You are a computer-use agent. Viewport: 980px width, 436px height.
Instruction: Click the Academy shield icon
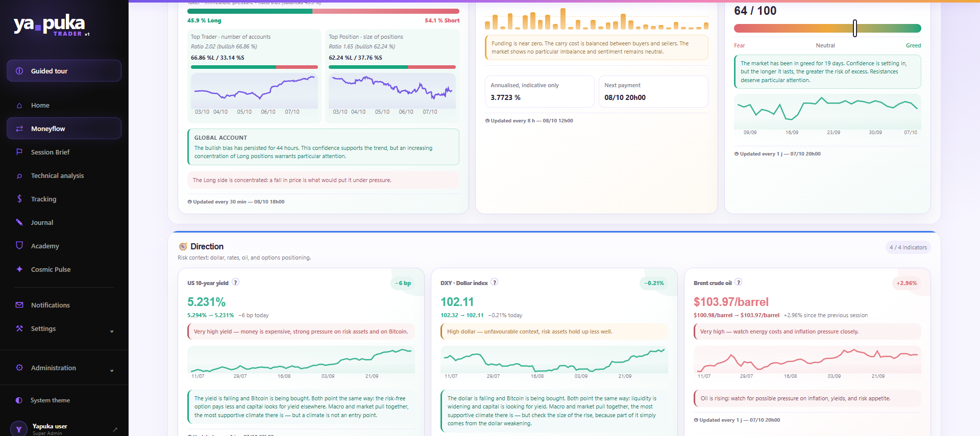tap(19, 246)
